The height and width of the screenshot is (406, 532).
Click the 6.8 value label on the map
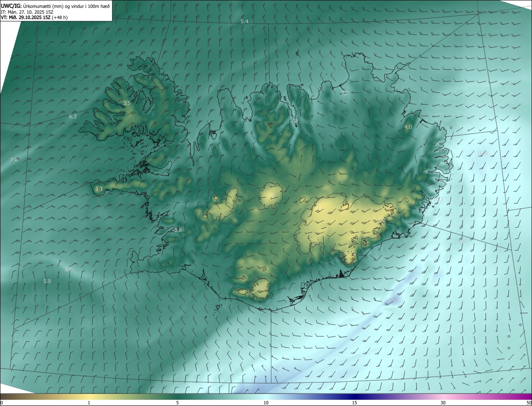(178, 230)
